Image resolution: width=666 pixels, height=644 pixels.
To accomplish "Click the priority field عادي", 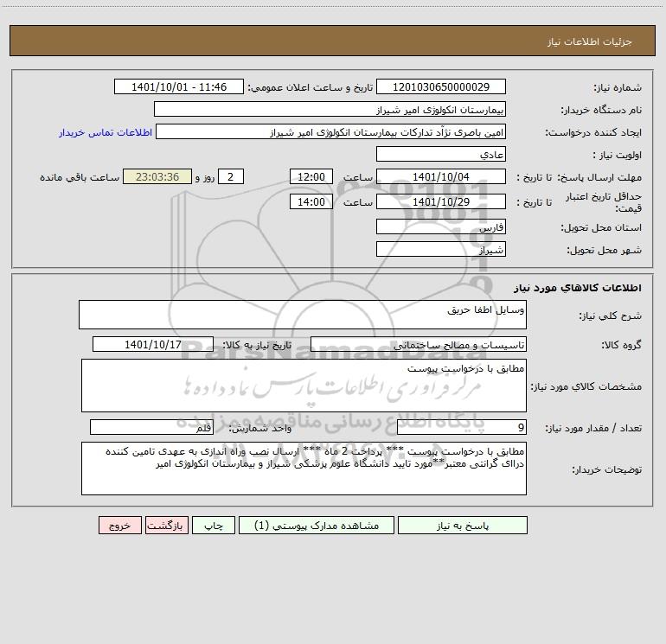I will click(x=441, y=154).
